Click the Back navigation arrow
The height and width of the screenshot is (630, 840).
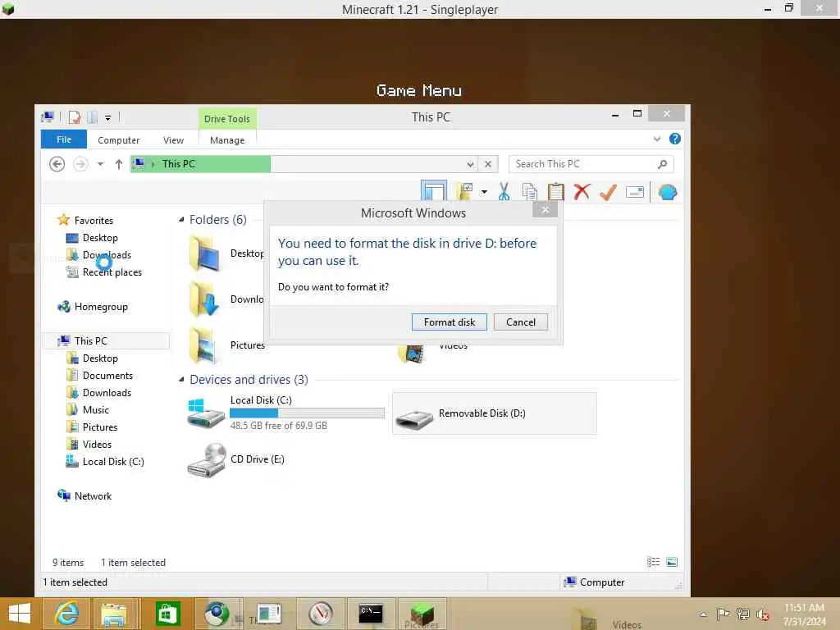[x=57, y=164]
